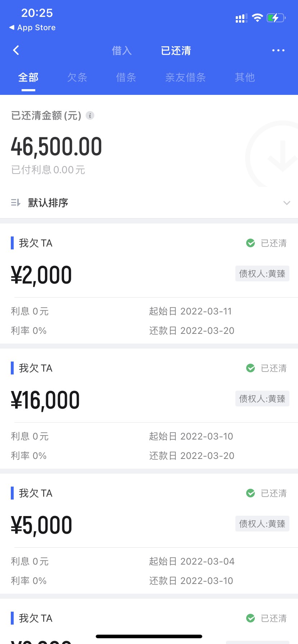Tap green check icon on ¥2,000 record
The width and height of the screenshot is (298, 644).
click(250, 243)
